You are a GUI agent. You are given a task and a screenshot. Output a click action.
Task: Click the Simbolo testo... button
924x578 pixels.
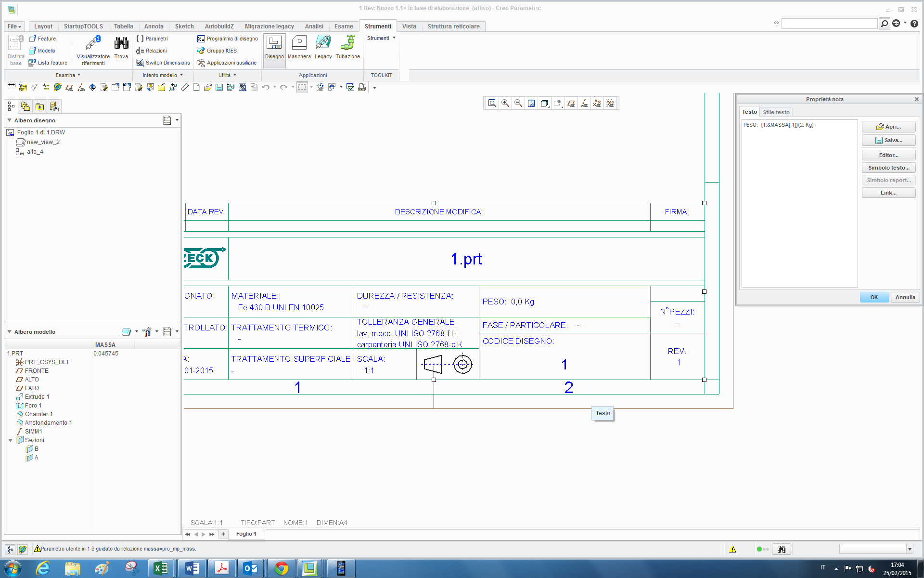(889, 168)
